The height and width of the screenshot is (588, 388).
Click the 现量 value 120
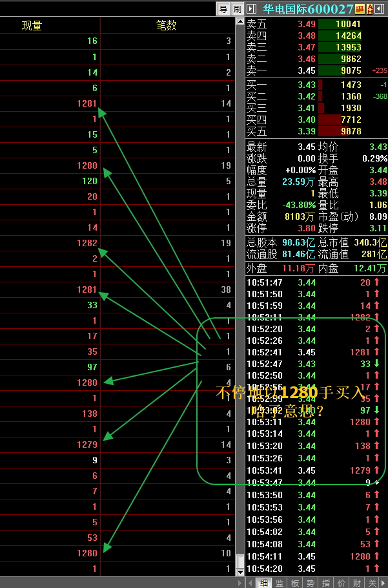click(x=90, y=181)
